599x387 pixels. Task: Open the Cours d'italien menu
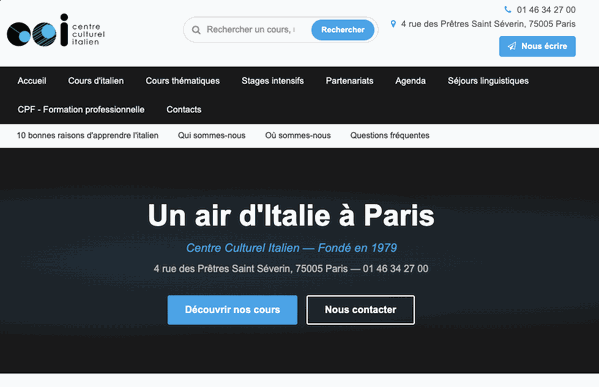pos(96,81)
